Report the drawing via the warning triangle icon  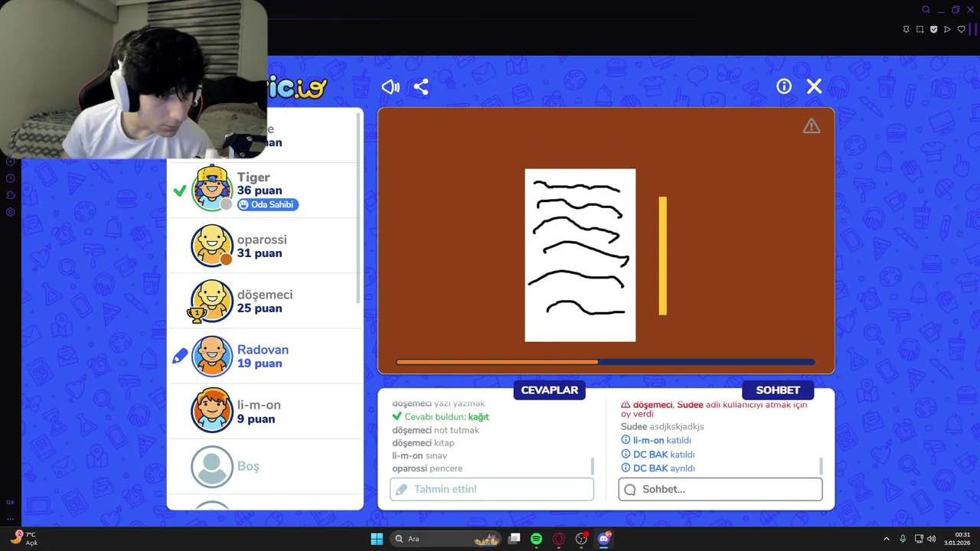(x=812, y=126)
